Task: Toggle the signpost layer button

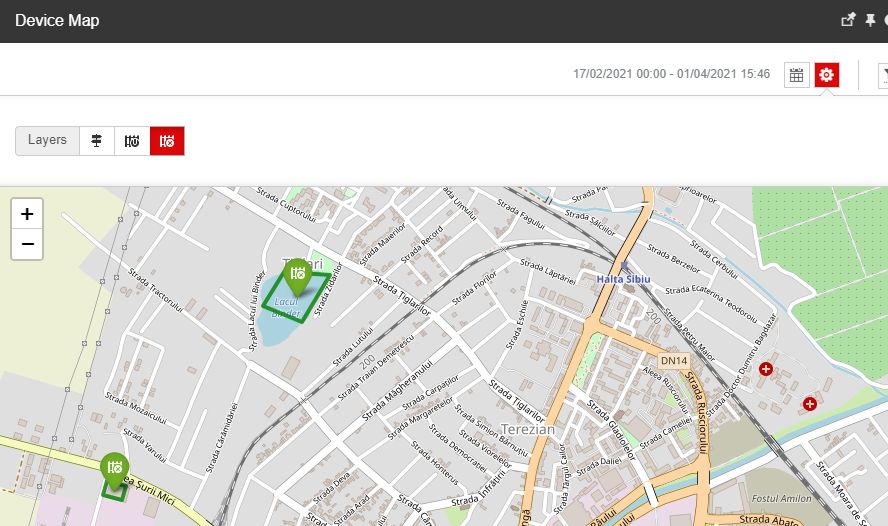Action: (x=97, y=141)
